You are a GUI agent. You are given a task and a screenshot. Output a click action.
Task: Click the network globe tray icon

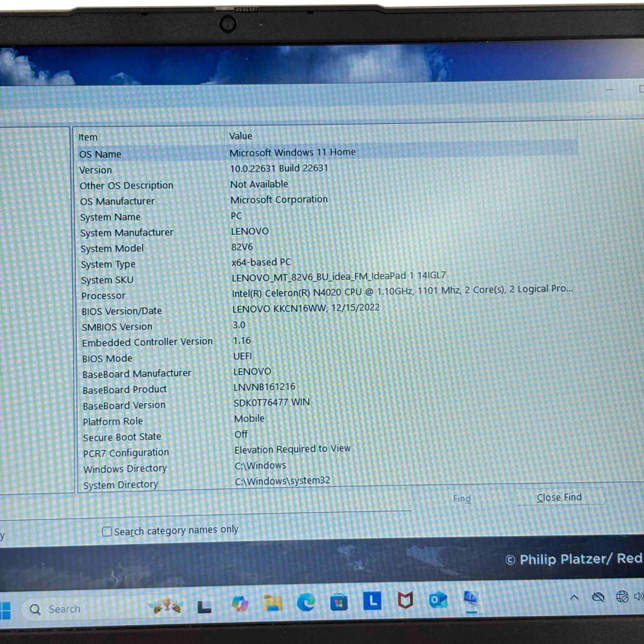622,597
